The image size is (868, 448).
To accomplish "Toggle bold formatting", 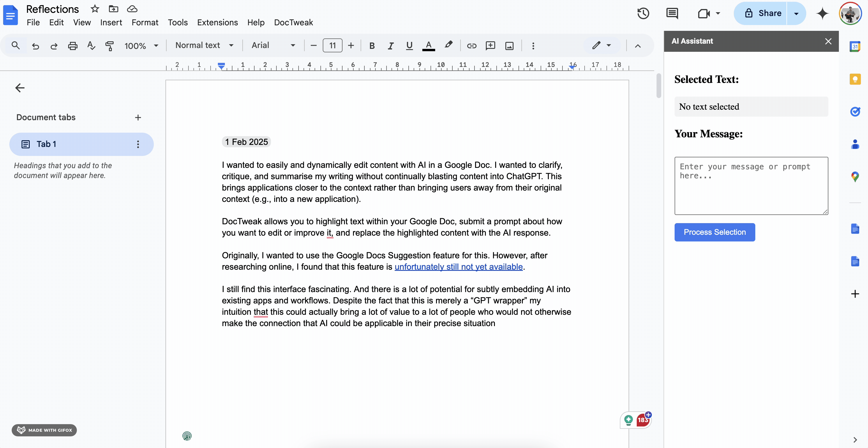I will coord(372,46).
